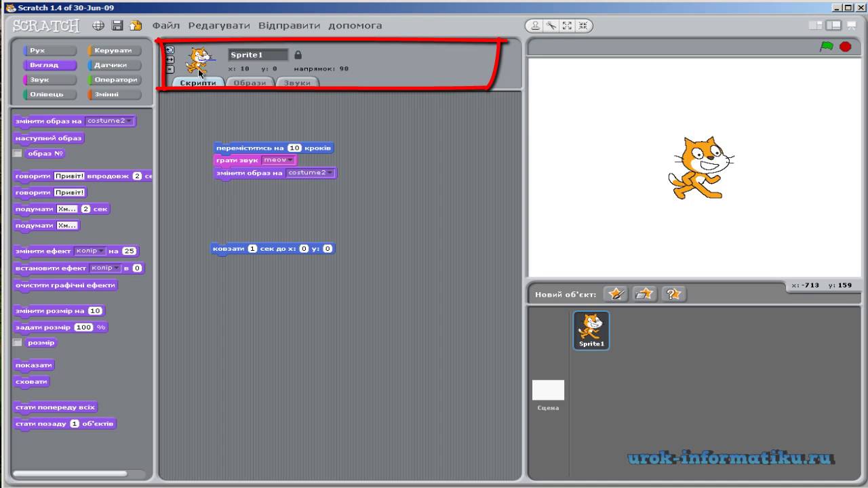Toggle the sprite lock icon
This screenshot has height=488, width=868.
point(298,55)
